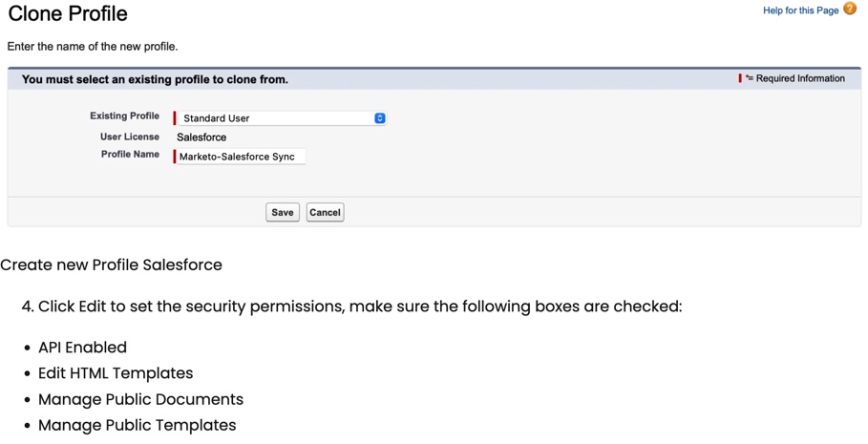Click the 'You must select an existing profile' header

point(155,79)
